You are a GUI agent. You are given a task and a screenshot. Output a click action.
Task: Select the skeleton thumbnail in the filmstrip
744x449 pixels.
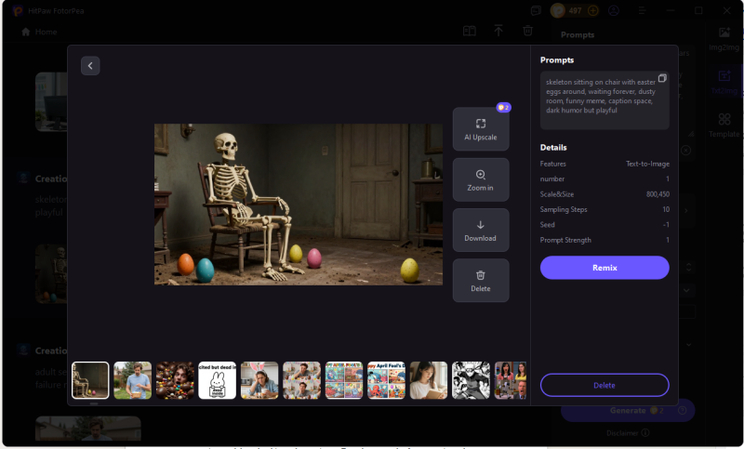91,380
